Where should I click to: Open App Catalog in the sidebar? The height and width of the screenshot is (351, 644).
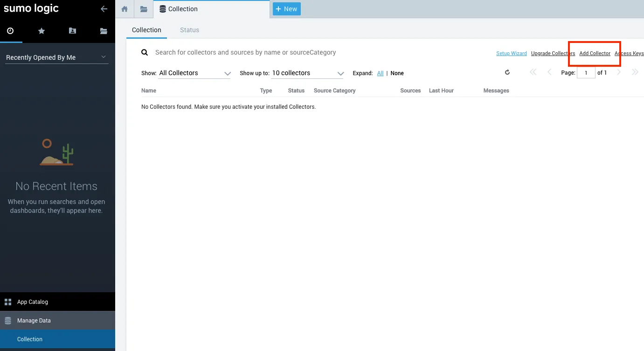pos(33,302)
